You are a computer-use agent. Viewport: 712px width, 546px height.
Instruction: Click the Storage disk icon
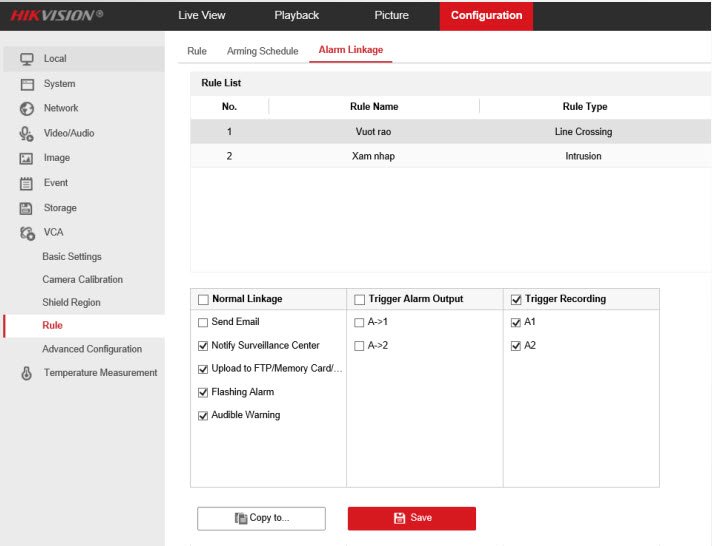click(27, 208)
